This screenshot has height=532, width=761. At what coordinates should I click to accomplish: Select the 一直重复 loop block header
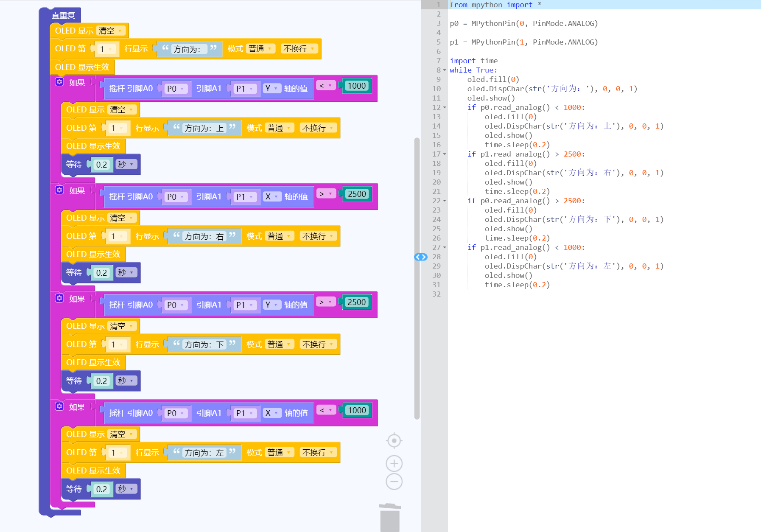60,16
